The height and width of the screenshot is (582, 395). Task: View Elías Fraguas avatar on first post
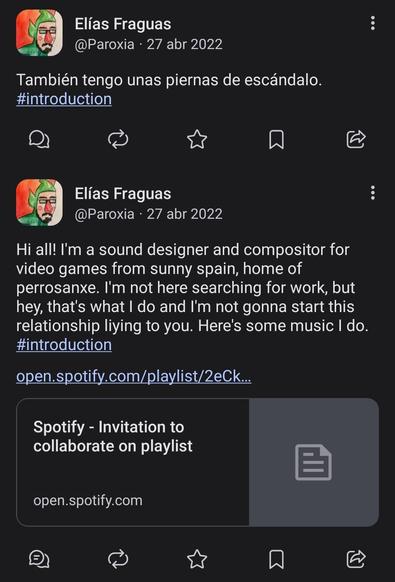point(39,33)
